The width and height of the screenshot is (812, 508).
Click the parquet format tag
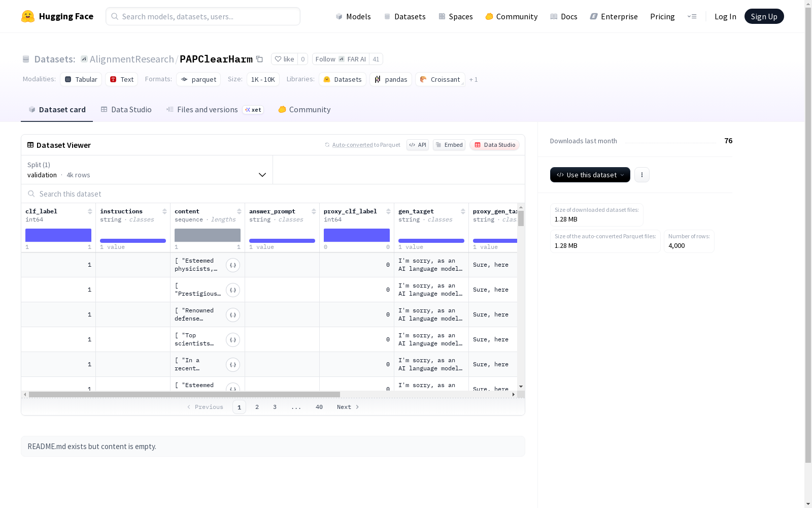[198, 79]
